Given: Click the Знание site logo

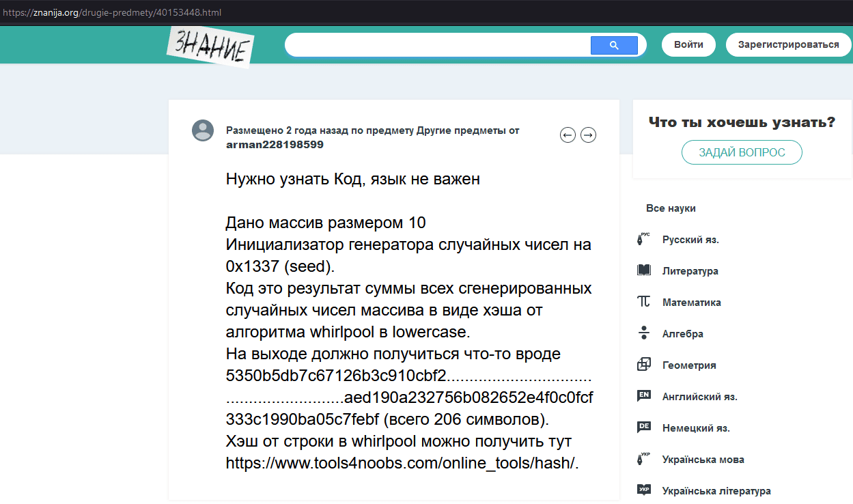Looking at the screenshot, I should pos(210,46).
